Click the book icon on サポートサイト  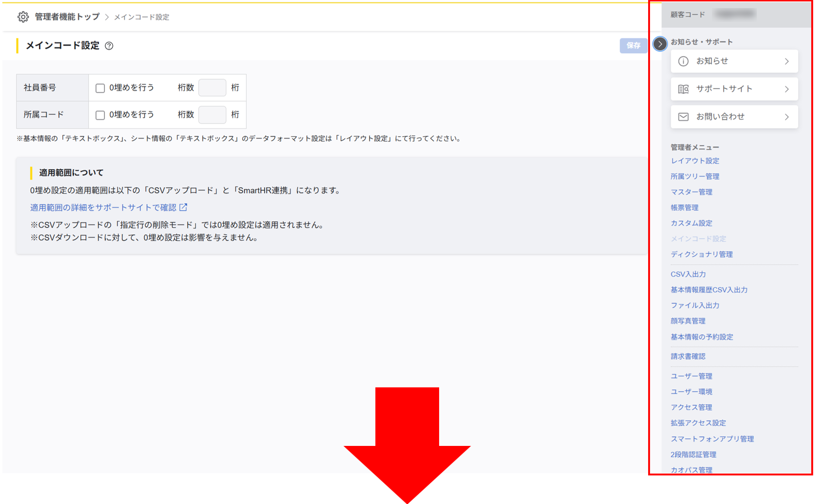tap(684, 89)
